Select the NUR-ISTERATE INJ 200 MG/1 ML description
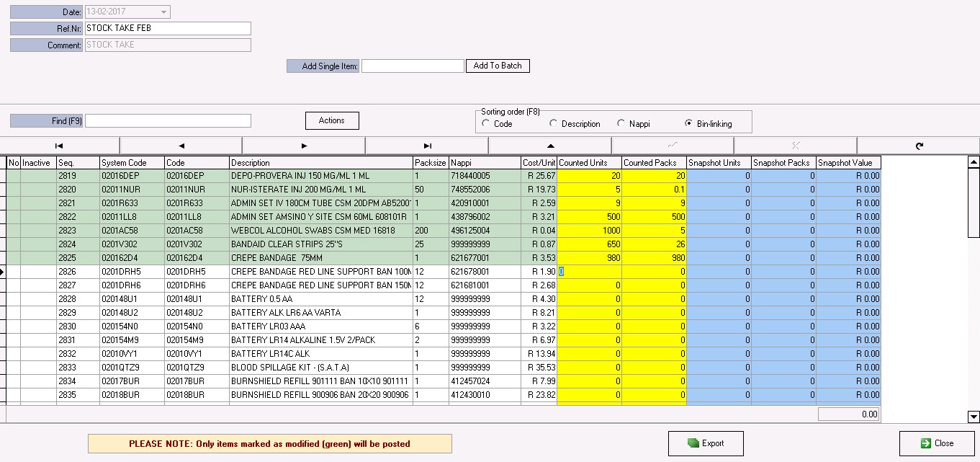This screenshot has width=980, height=462. [x=321, y=190]
